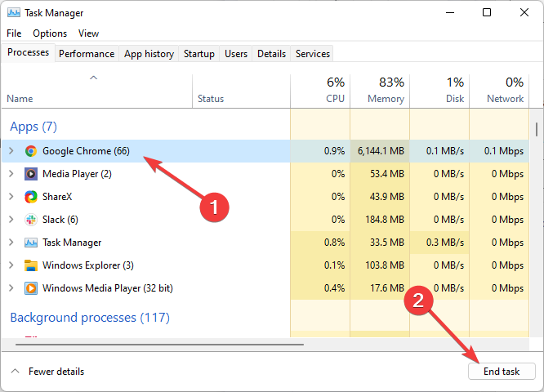The width and height of the screenshot is (544, 392).
Task: Click the 184.8 MB memory cell
Action: tap(380, 220)
